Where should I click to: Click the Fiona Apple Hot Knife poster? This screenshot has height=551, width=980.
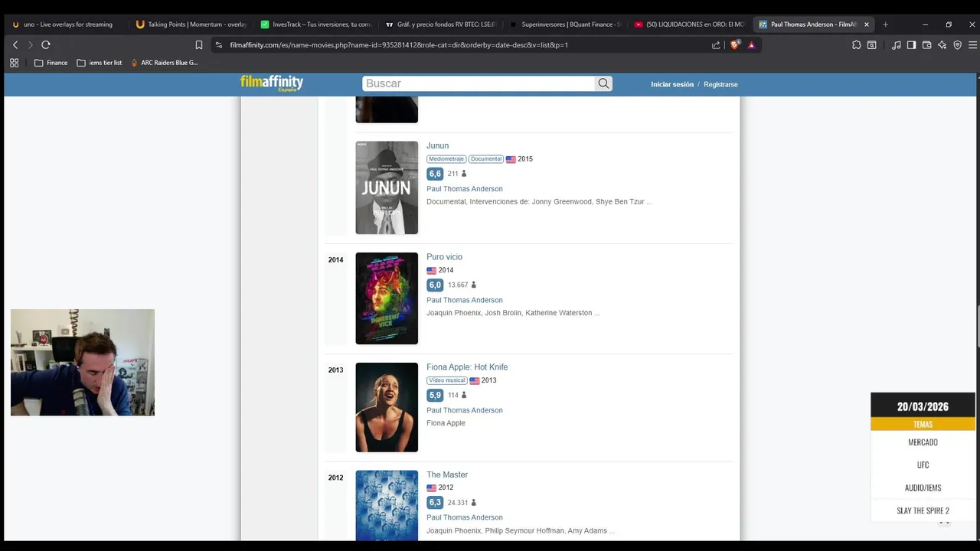(x=387, y=407)
